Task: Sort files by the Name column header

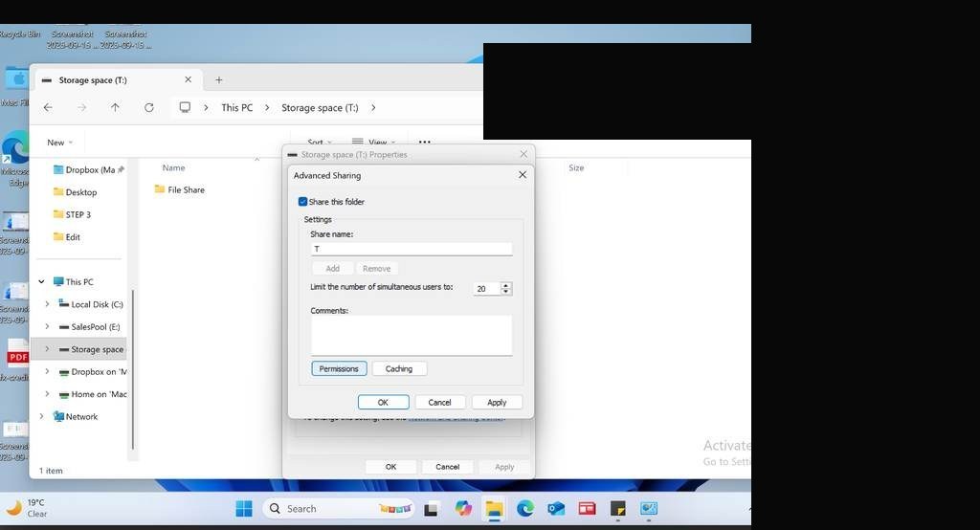Action: click(174, 167)
